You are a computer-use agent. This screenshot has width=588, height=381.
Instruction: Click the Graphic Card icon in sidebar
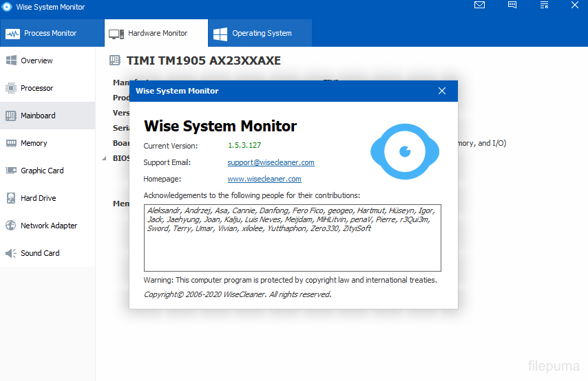pyautogui.click(x=11, y=171)
